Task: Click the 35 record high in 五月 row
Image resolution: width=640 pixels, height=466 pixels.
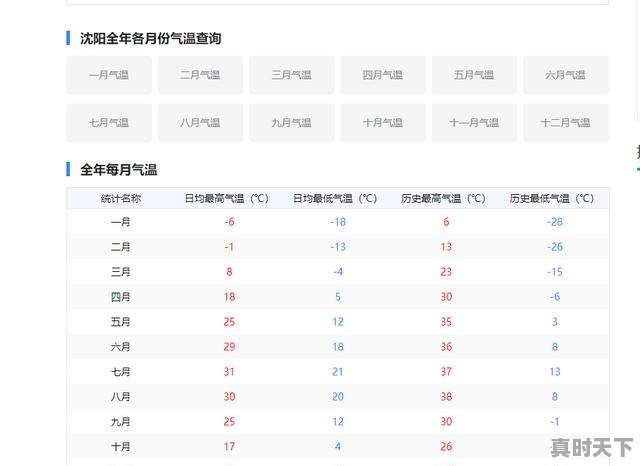Action: 446,322
